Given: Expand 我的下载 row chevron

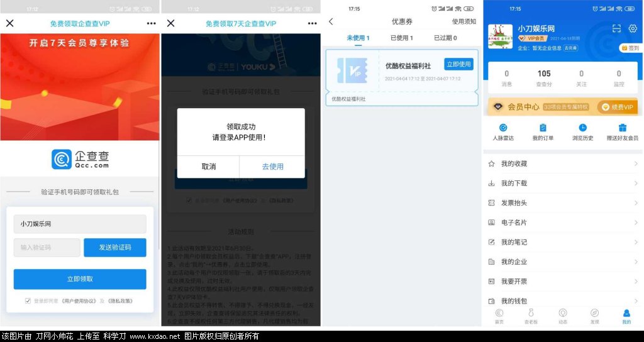Looking at the screenshot, I should click(636, 184).
